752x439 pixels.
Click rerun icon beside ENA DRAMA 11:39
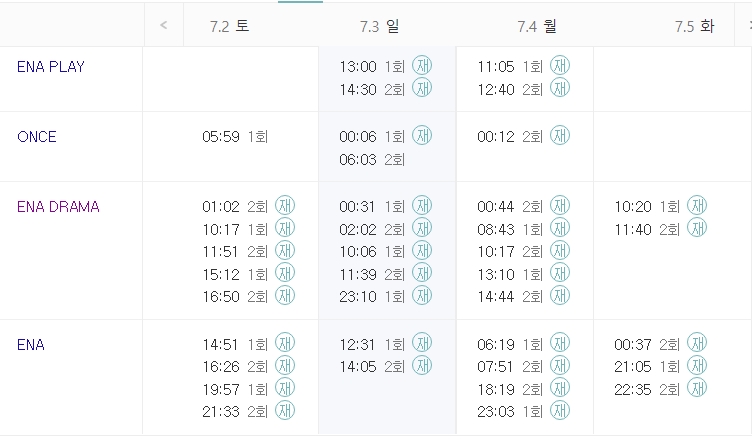coord(422,273)
